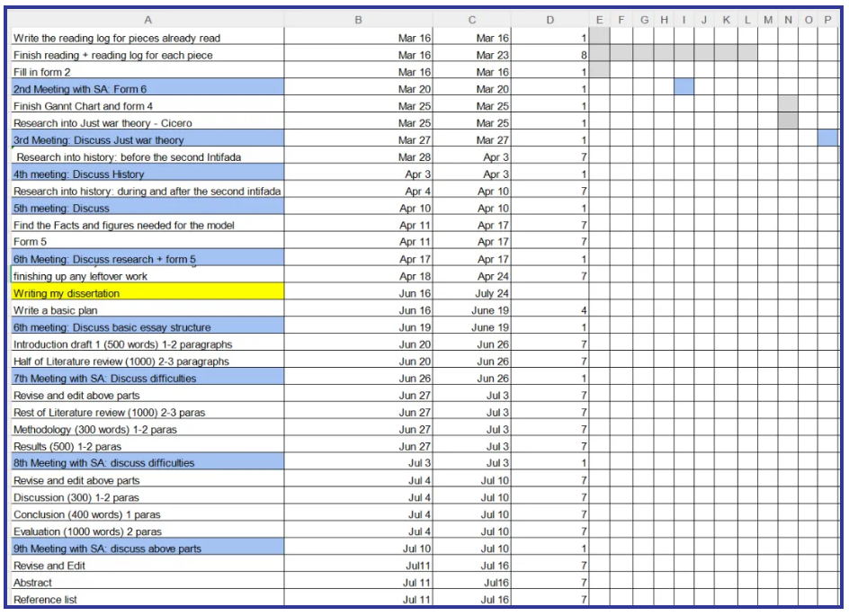Select 'Write a basic plan' cell
Screen dimensions: 849x616
(x=147, y=310)
